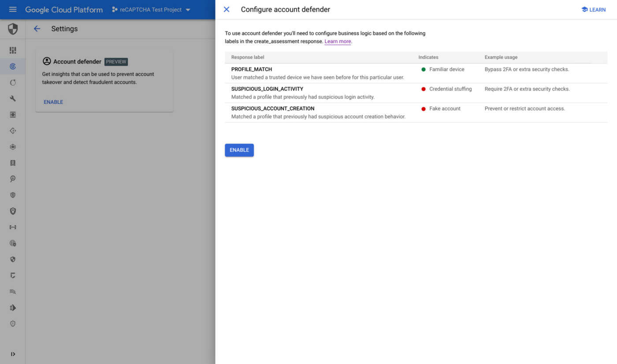Select the list-search icon in the sidebar
617x364 pixels.
(x=13, y=291)
